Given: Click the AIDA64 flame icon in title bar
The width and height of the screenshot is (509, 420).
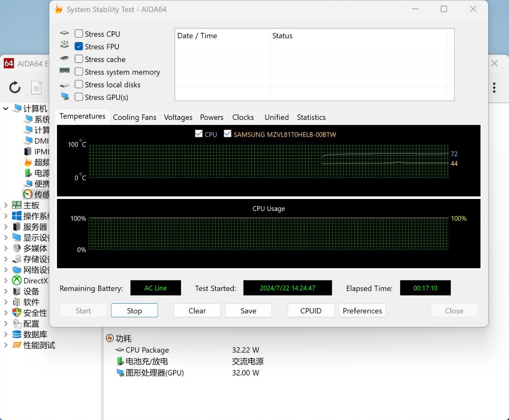Looking at the screenshot, I should tap(59, 9).
